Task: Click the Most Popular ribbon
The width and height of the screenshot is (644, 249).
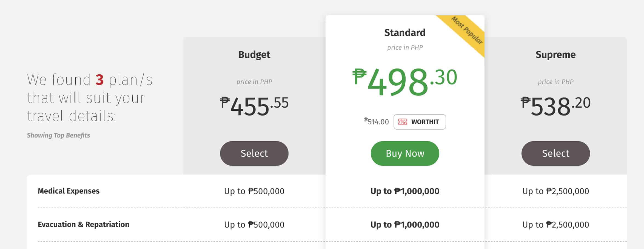Action: pos(467,30)
